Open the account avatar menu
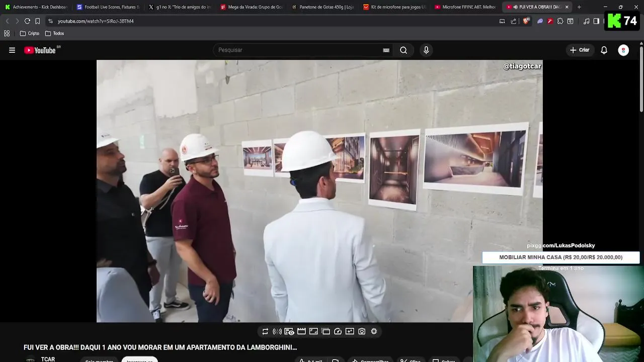This screenshot has height=362, width=644. (623, 50)
